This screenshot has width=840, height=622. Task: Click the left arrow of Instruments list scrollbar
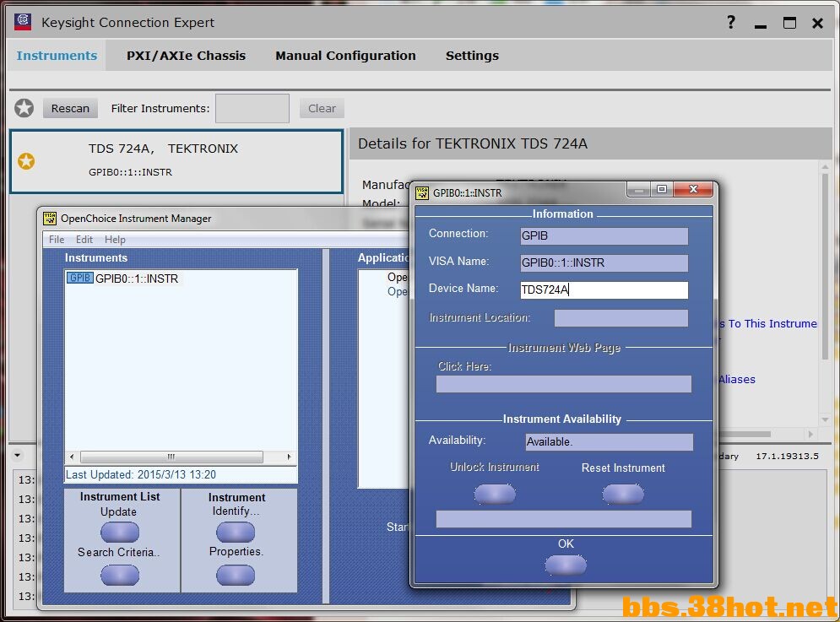(72, 457)
